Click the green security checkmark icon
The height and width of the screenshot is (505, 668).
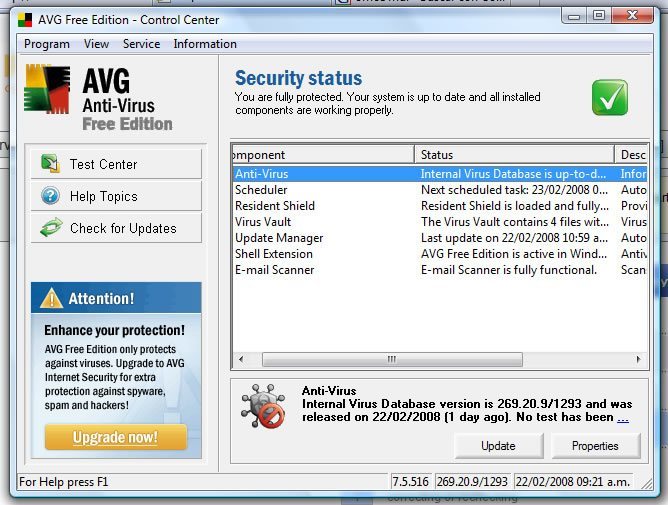610,97
